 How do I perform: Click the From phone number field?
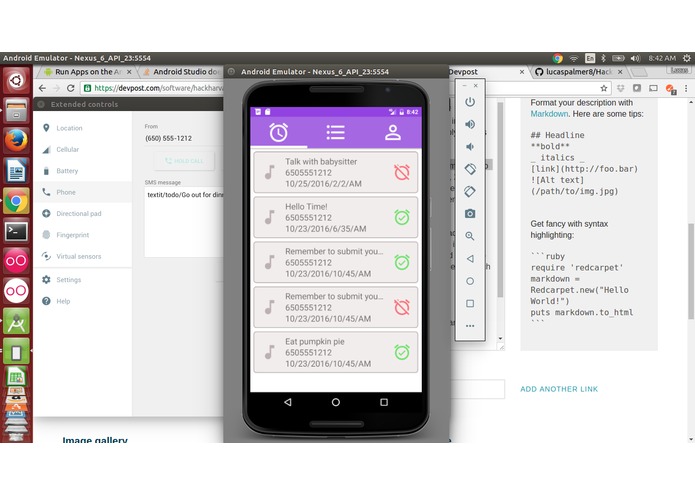(x=184, y=138)
